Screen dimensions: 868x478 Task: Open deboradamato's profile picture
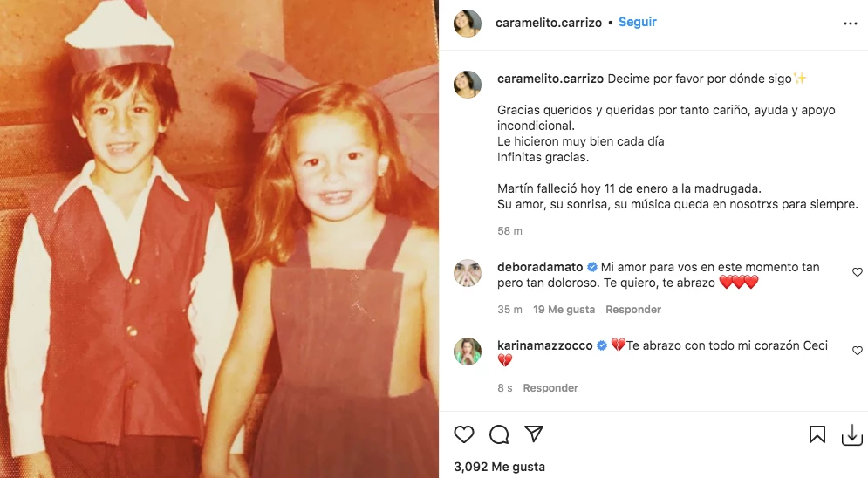[x=468, y=273]
